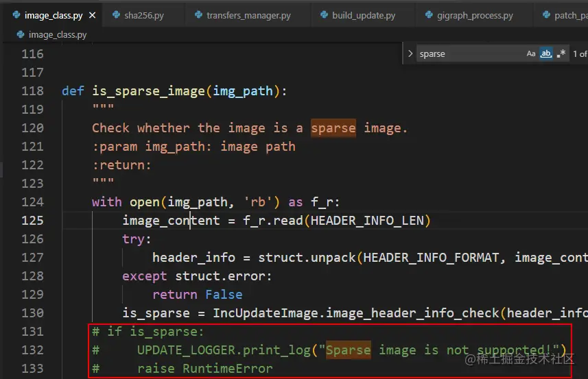
Task: Click ':param img_path: image path' line
Action: (194, 147)
